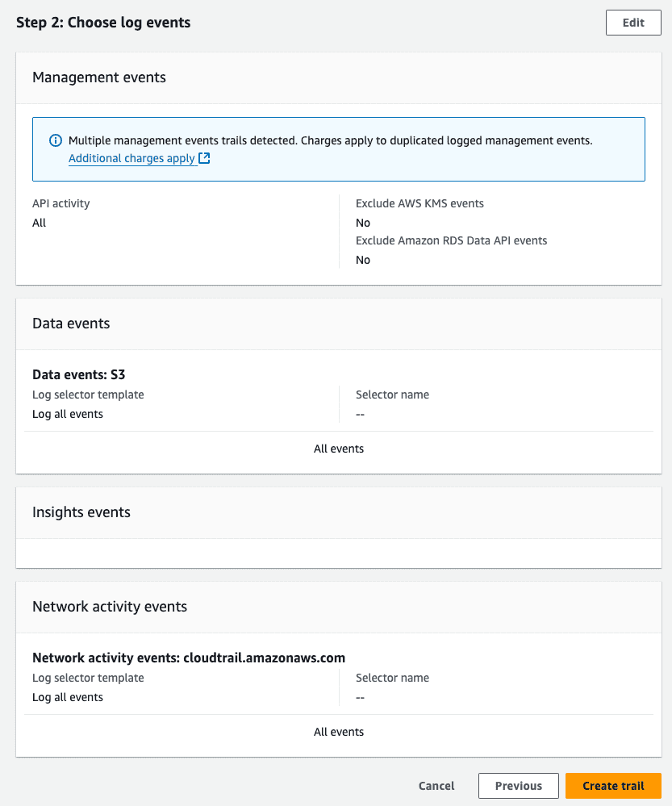Click the Previous button
This screenshot has height=806, width=672.
click(x=518, y=785)
